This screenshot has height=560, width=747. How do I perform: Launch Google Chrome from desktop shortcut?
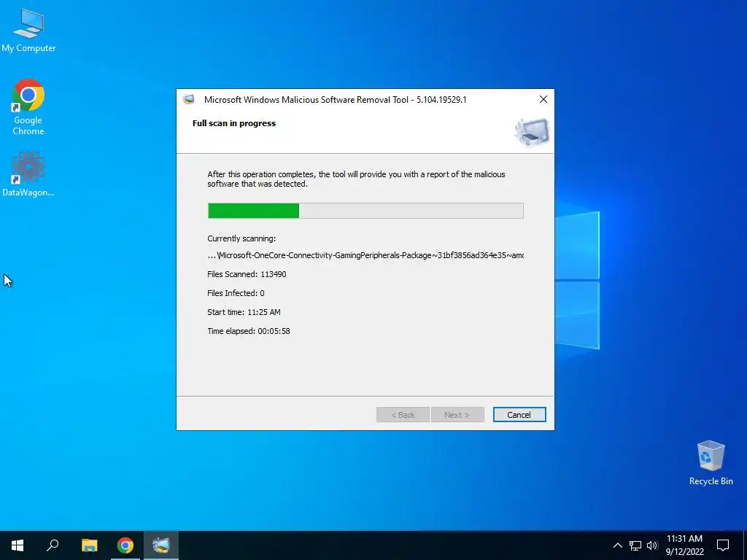point(28,106)
